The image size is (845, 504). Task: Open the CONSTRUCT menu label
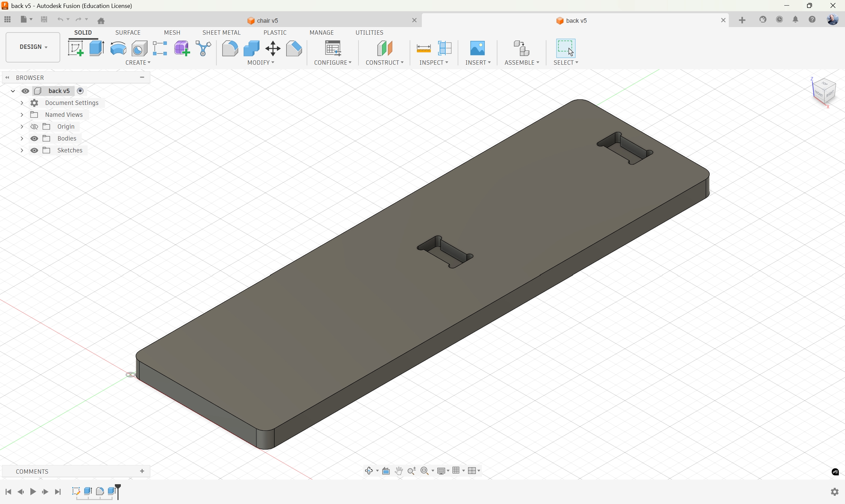384,62
